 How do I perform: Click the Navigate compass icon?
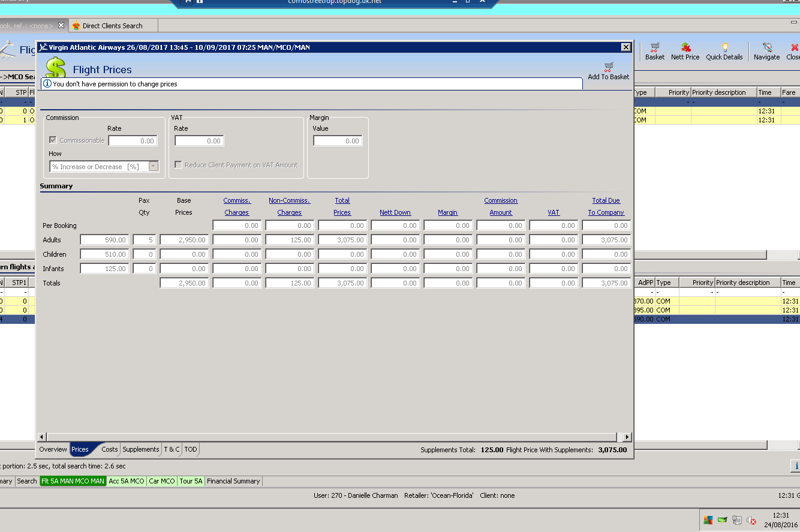tap(766, 47)
